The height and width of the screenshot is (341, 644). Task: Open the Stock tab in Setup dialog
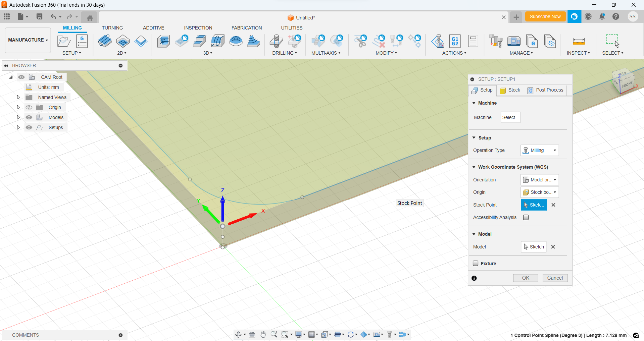coord(510,90)
